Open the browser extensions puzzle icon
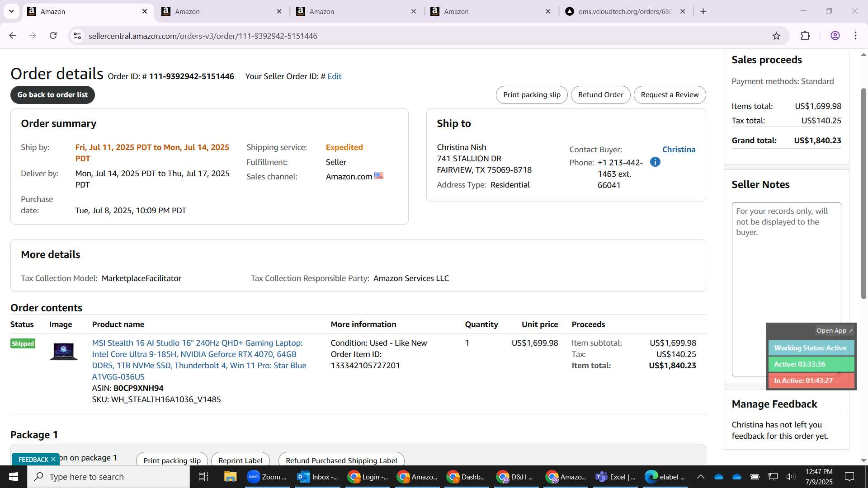This screenshot has height=488, width=868. click(x=805, y=36)
